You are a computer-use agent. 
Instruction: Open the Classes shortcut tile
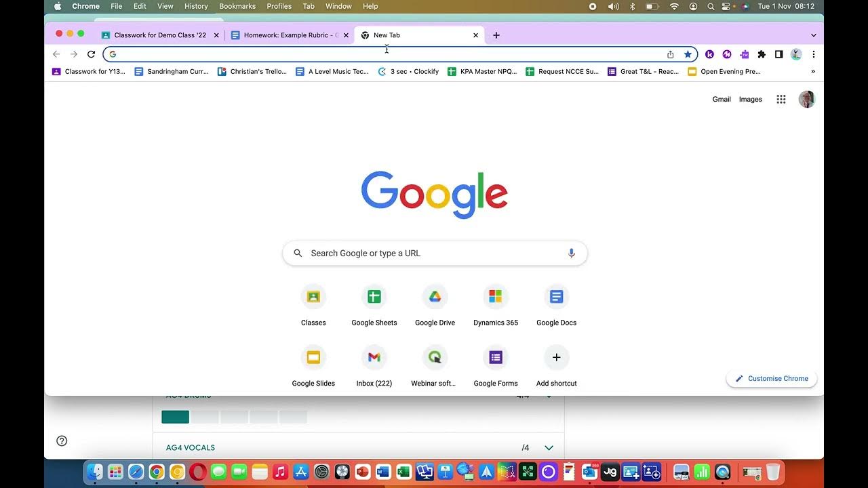pyautogui.click(x=313, y=305)
